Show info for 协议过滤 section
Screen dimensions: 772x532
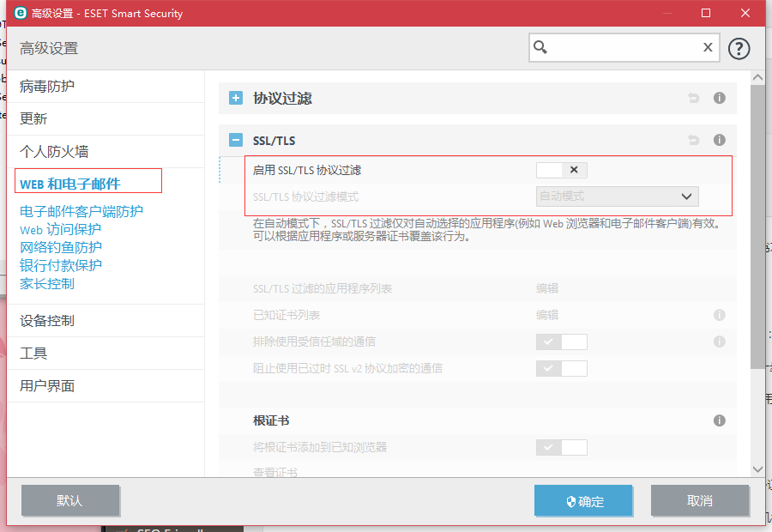[719, 98]
